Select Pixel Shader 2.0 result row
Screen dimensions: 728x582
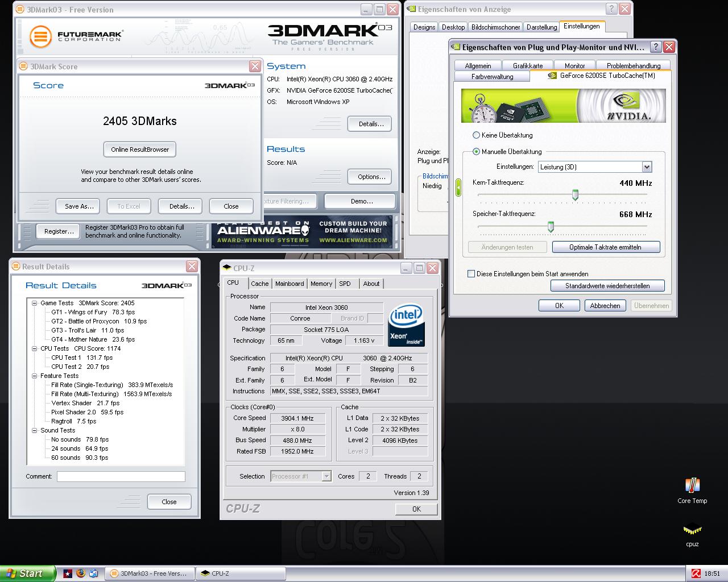(87, 412)
